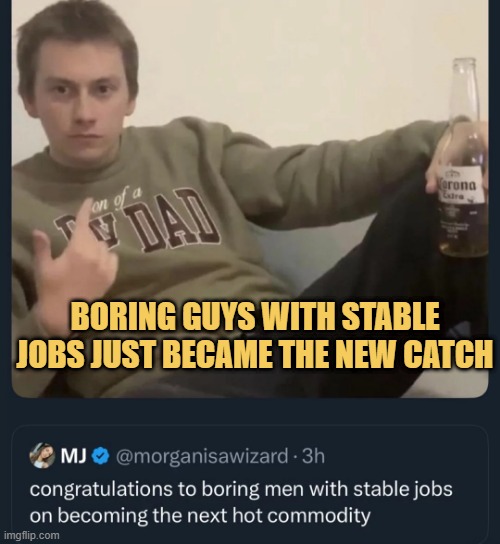The width and height of the screenshot is (500, 544).
Task: Open the 3h timestamp of quoted post
Action: [x=313, y=456]
